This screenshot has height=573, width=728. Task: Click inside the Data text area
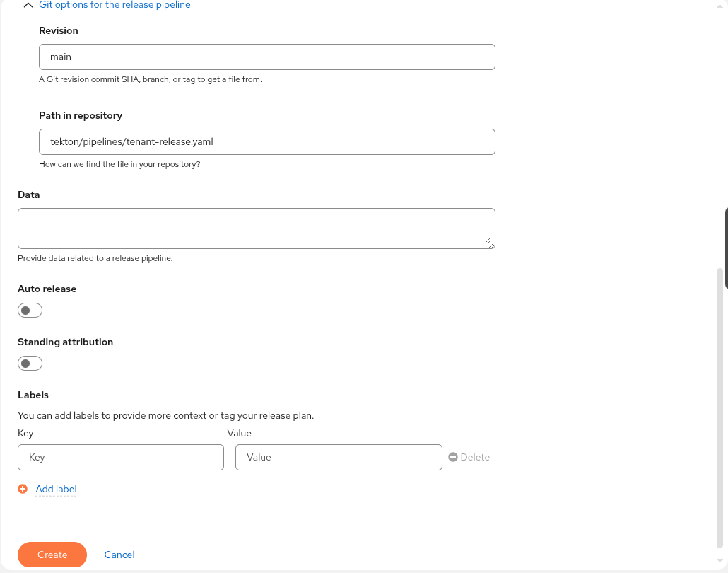(x=257, y=228)
